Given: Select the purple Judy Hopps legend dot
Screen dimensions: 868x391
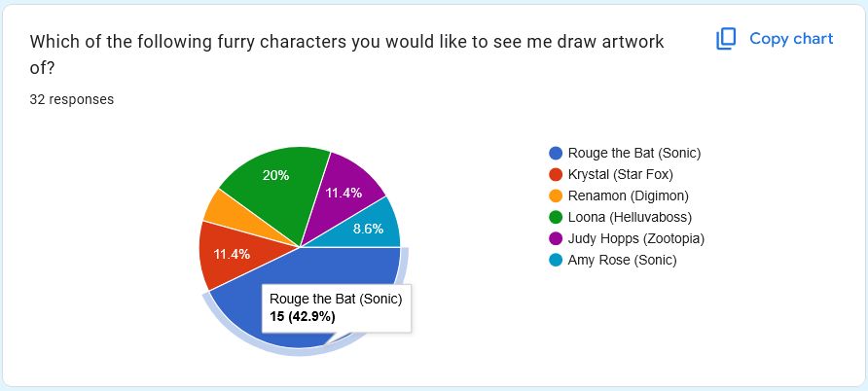Looking at the screenshot, I should 556,238.
